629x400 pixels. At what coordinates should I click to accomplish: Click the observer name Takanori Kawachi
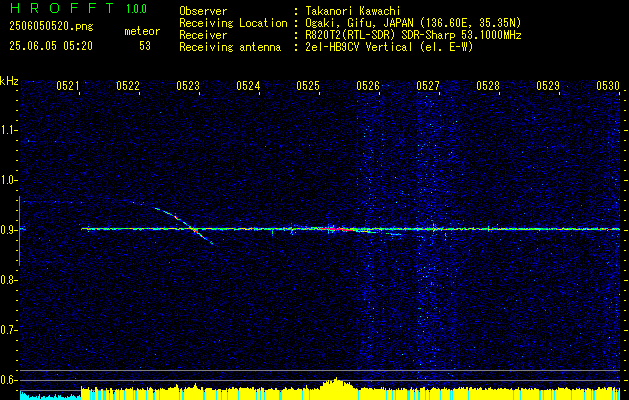tap(353, 11)
